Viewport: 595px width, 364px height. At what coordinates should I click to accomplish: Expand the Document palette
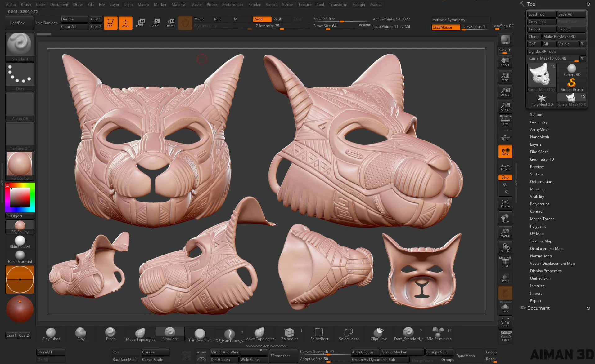(538, 308)
